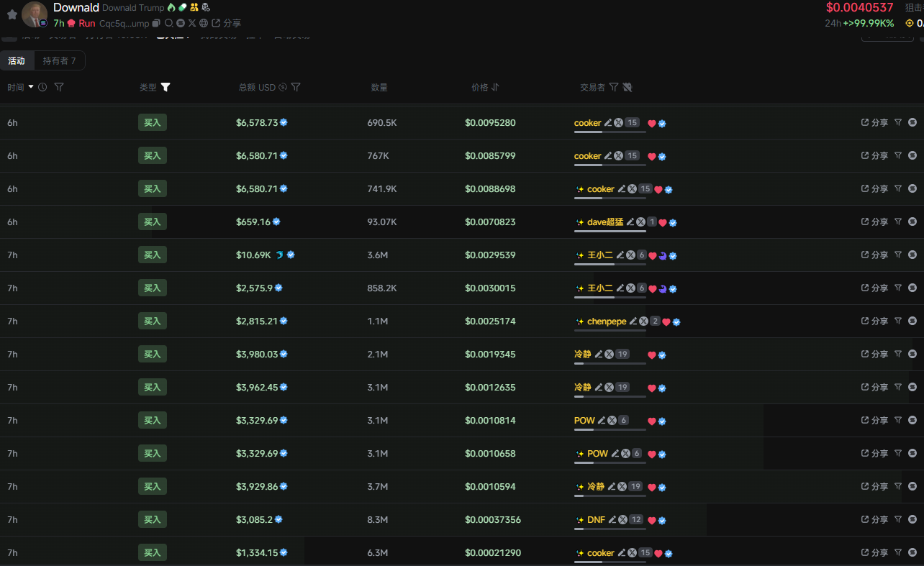The image size is (924, 566).
Task: Switch to the 活动 activity tab
Action: 17,61
